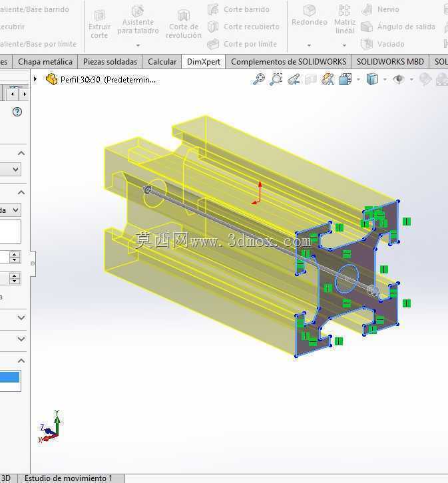Click the View Orientation cube icon
Image resolution: width=448 pixels, height=483 pixels.
coord(345,79)
